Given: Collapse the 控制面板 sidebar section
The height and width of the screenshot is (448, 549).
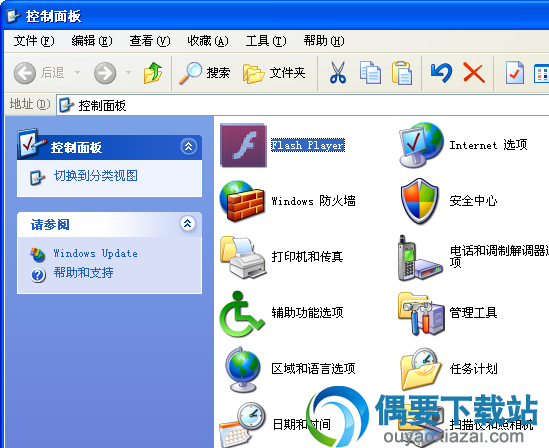Looking at the screenshot, I should click(189, 146).
